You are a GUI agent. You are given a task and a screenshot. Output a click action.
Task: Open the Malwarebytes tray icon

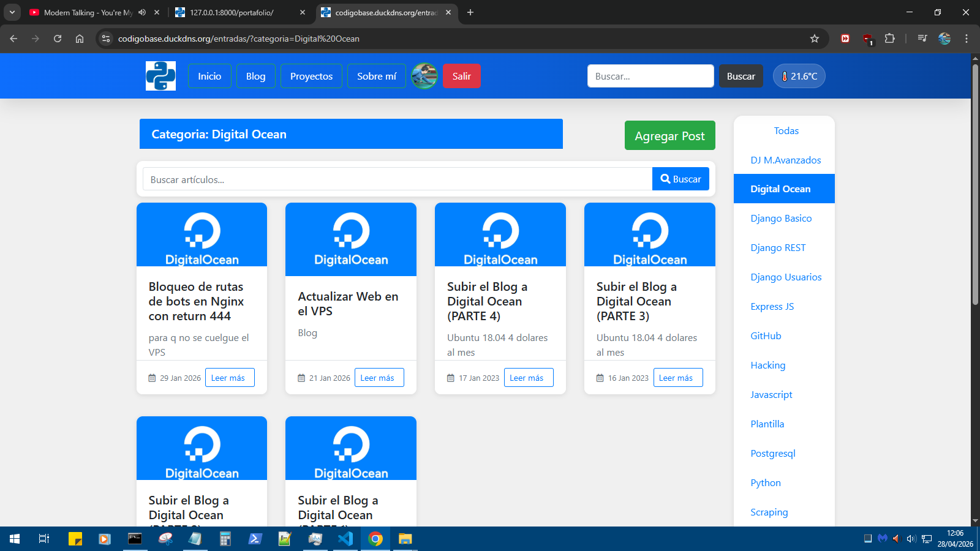click(883, 539)
